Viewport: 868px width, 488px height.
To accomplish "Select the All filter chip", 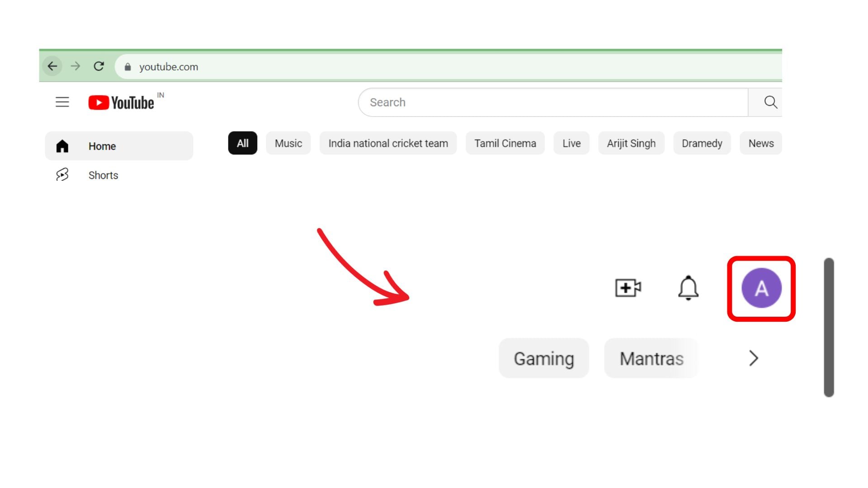I will tap(243, 143).
